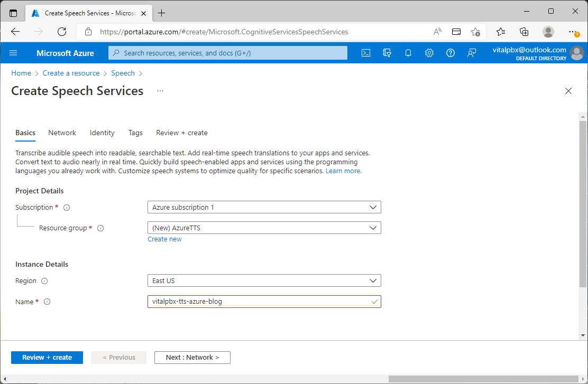
Task: Click the Review + create button
Action: [x=47, y=358]
